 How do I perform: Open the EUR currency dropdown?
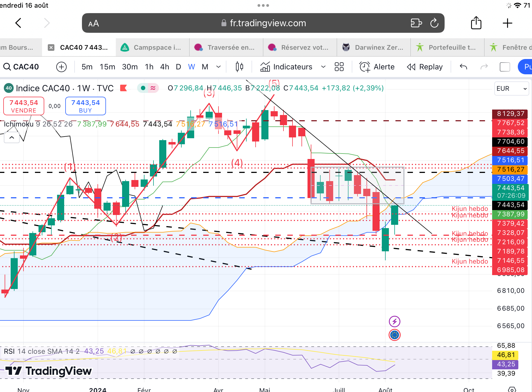pos(511,89)
